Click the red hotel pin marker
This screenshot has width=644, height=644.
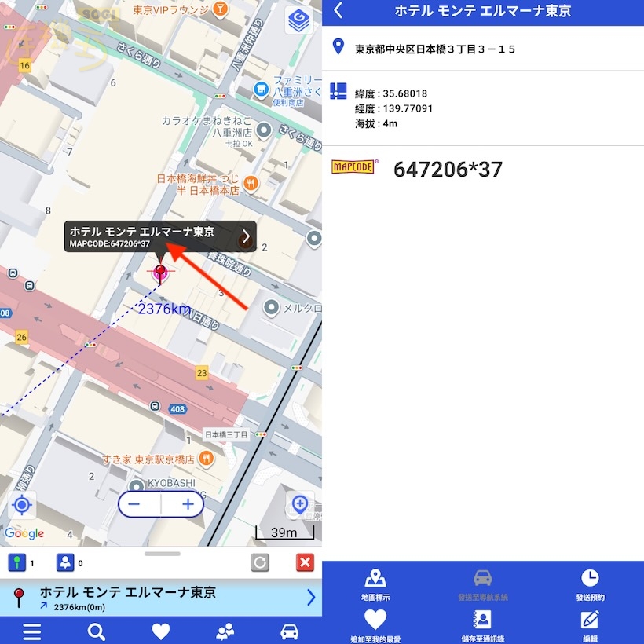tap(160, 273)
